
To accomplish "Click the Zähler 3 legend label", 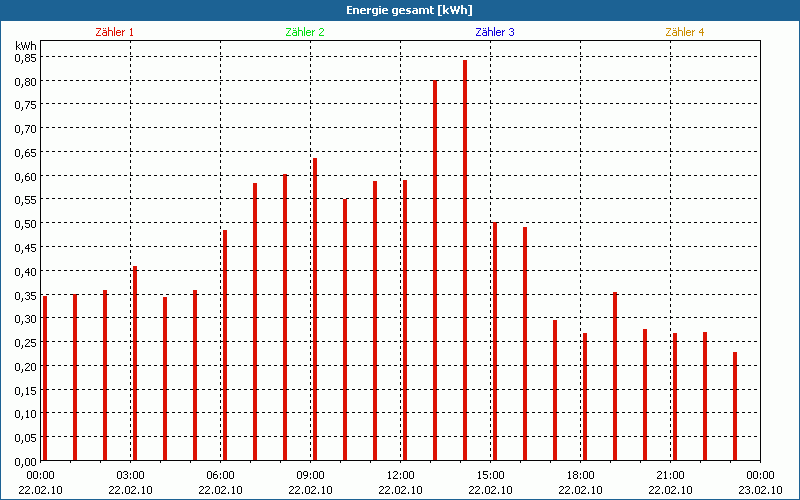I will 495,32.
